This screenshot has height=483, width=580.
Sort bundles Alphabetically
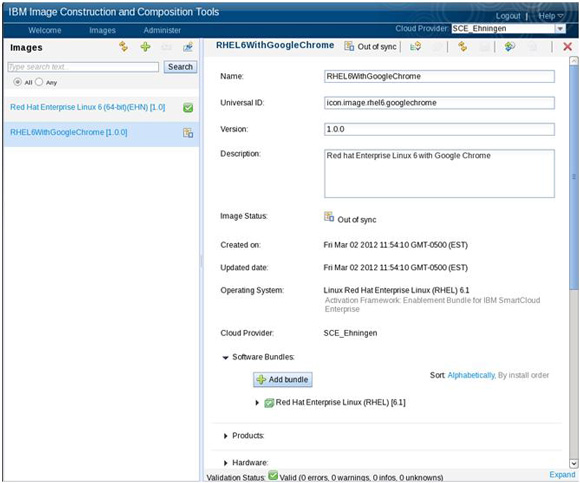(x=471, y=375)
